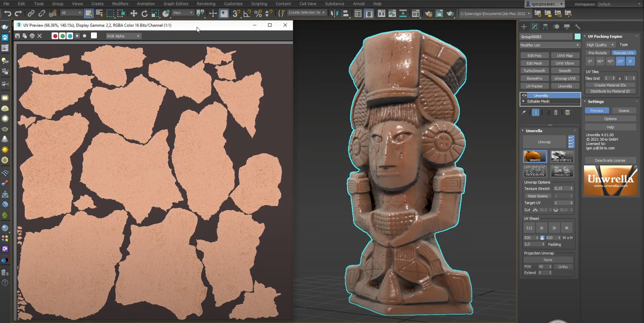Screen dimensions: 644x323
Task: Open the reference coordinate View dropdown
Action: coord(183,13)
